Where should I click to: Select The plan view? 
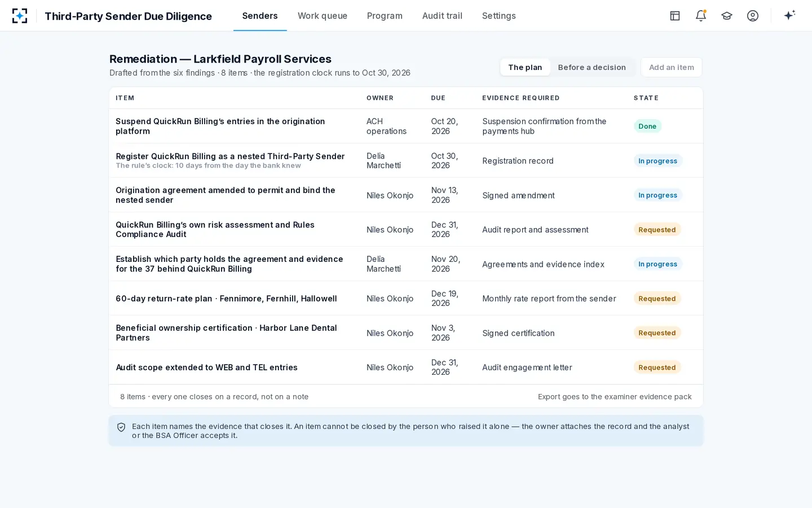tap(525, 67)
